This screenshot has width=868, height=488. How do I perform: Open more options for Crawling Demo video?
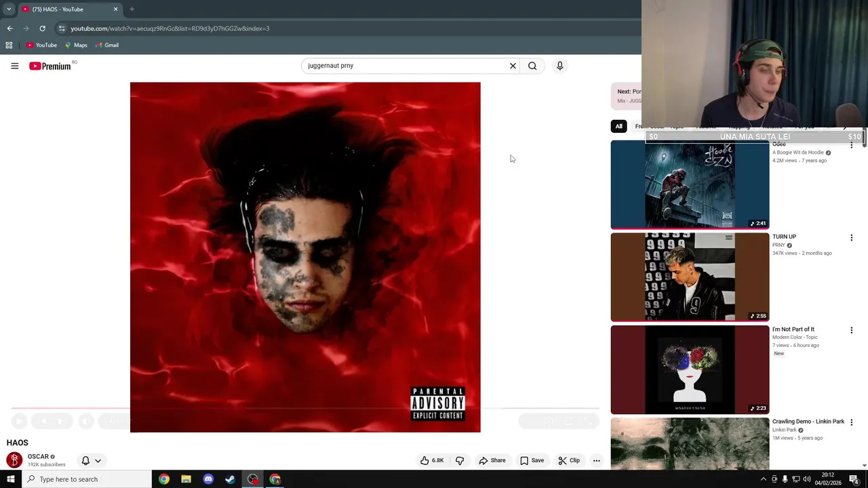tap(851, 422)
